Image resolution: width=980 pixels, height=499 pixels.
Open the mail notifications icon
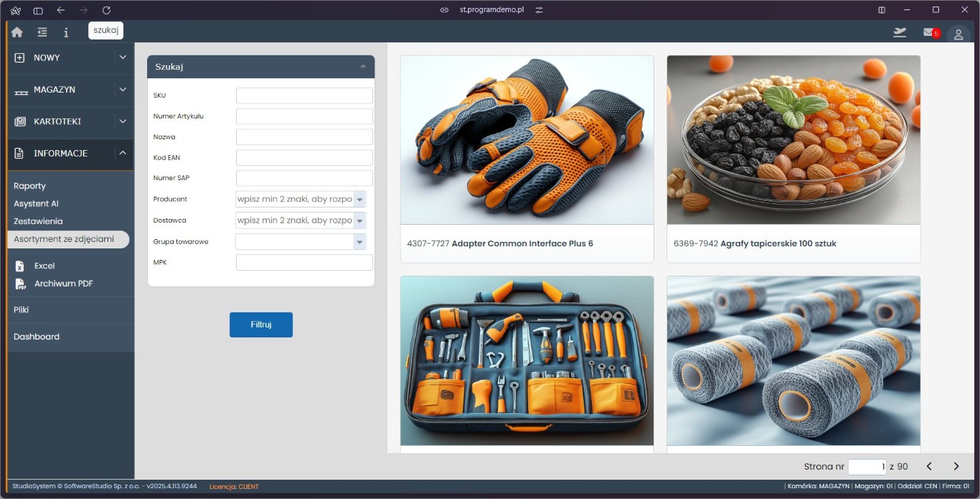[929, 32]
